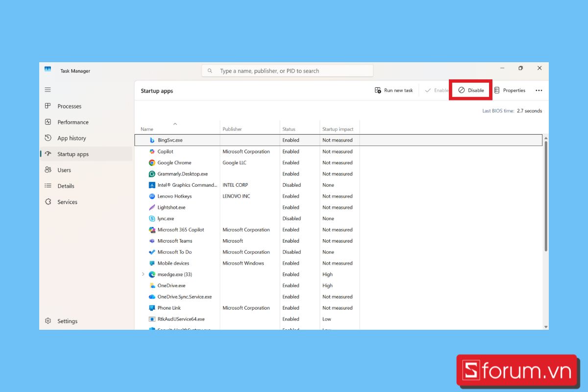Click the Microsoft To Do checkmark icon
Screen dimensions: 588x392
coord(152,252)
